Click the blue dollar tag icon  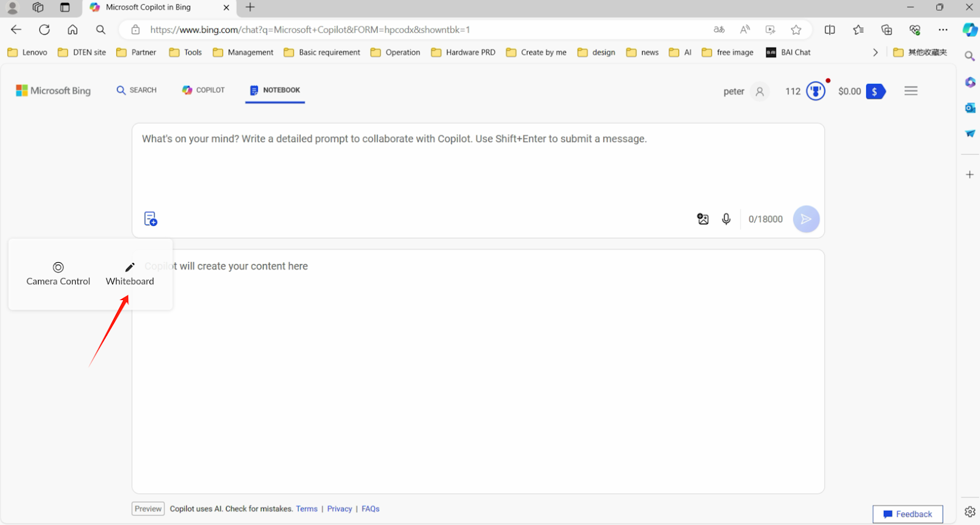(876, 91)
